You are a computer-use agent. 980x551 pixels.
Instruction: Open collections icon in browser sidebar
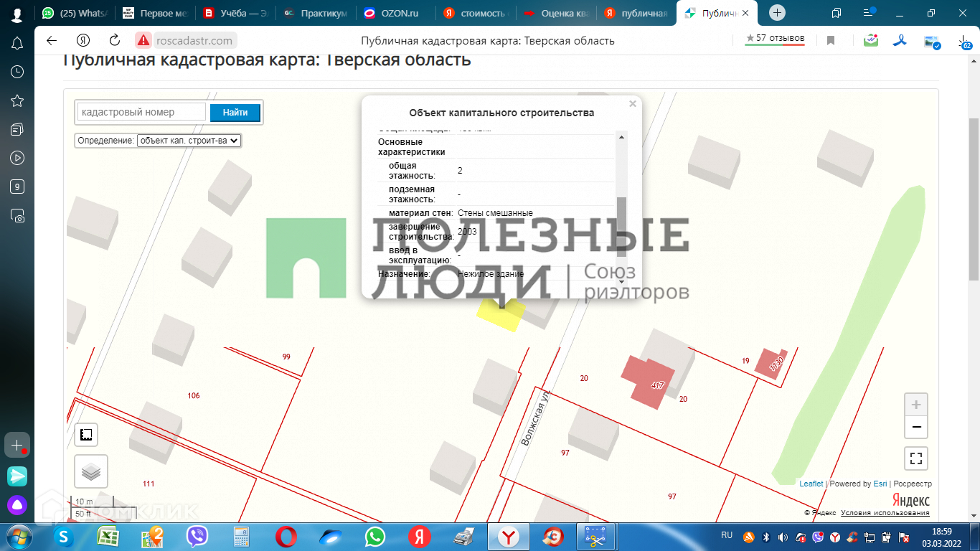(17, 129)
